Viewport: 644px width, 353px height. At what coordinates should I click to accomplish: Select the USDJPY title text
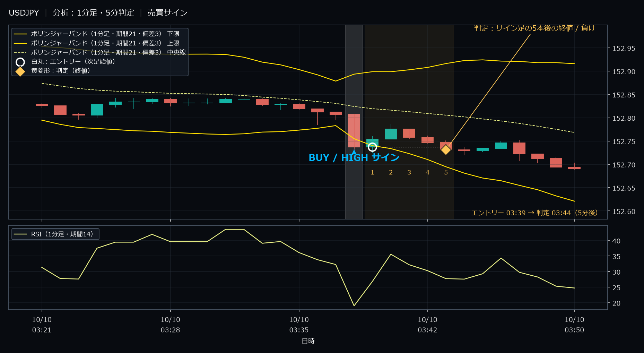24,13
